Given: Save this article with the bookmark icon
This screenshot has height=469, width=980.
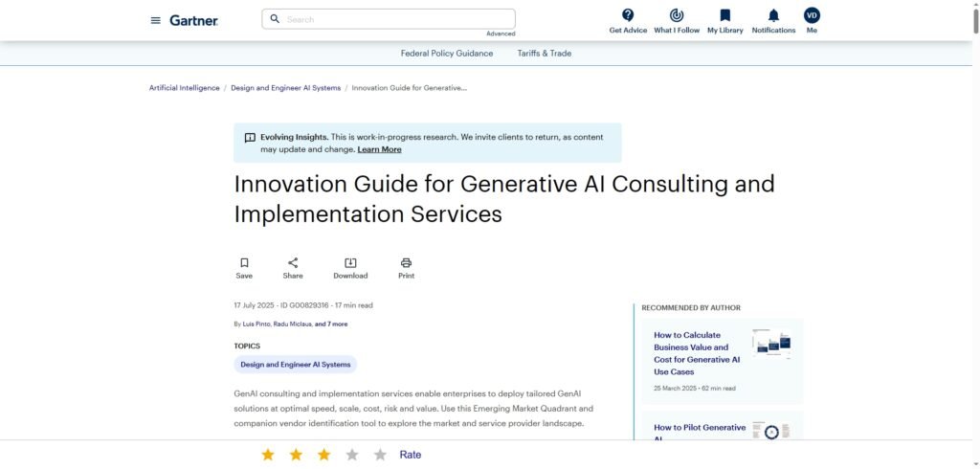Looking at the screenshot, I should 244,263.
